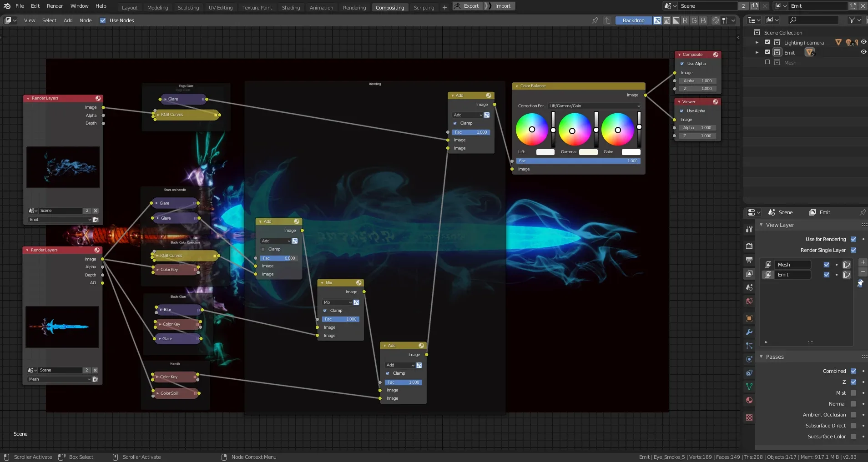This screenshot has width=868, height=462.
Task: Click the Color Balance Fac slider
Action: 578,161
